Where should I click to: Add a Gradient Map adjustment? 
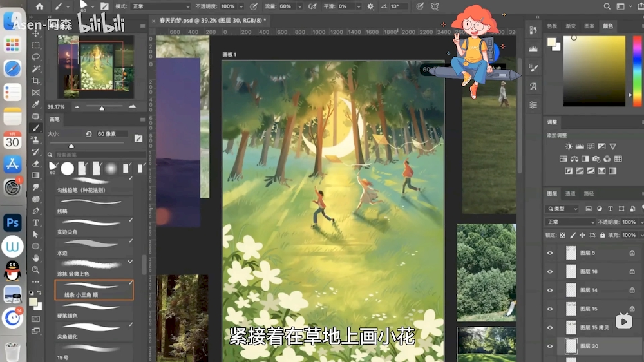612,171
